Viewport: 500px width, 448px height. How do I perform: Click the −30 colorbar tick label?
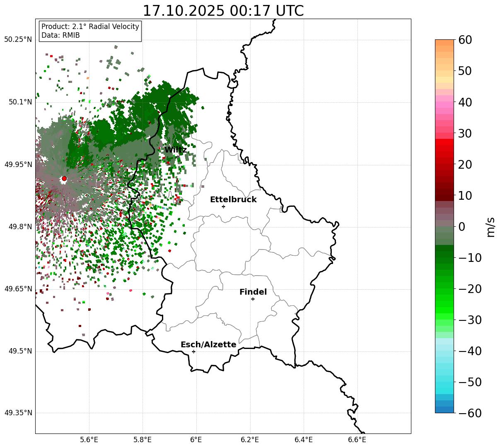pos(470,320)
